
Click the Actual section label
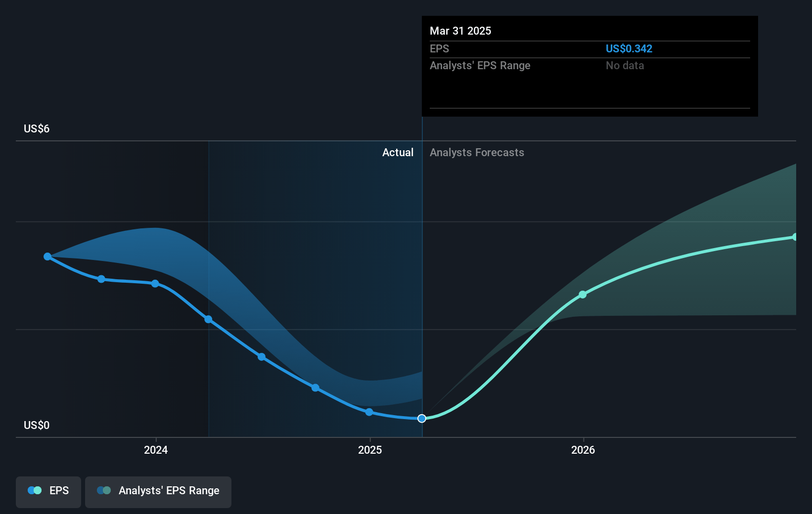[398, 152]
